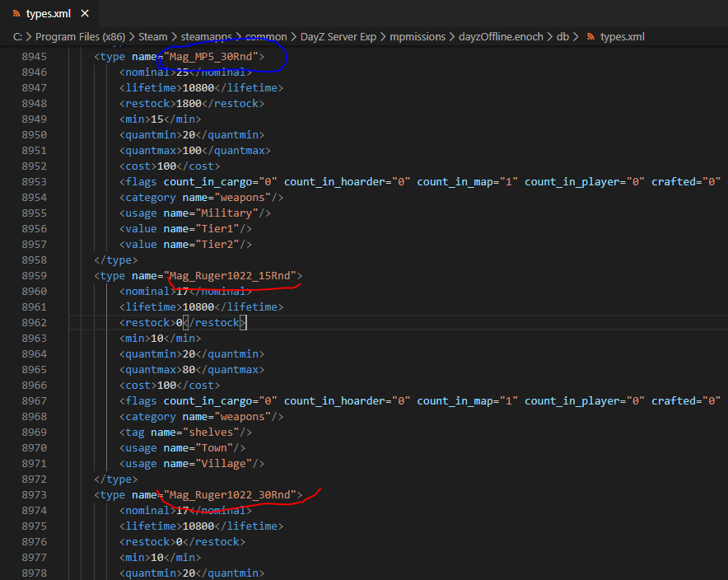
Task: Open the types.xml breadcrumb file entry
Action: pos(622,37)
